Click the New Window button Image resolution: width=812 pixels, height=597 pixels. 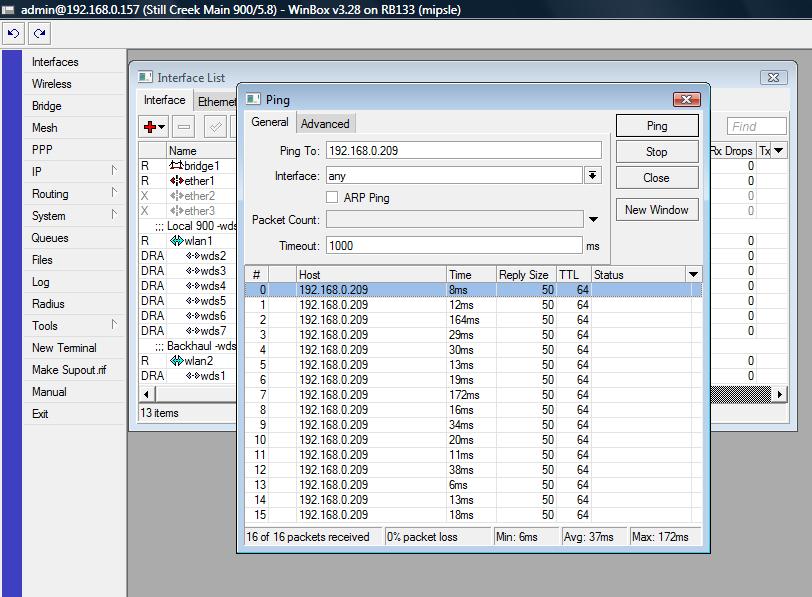click(x=656, y=210)
